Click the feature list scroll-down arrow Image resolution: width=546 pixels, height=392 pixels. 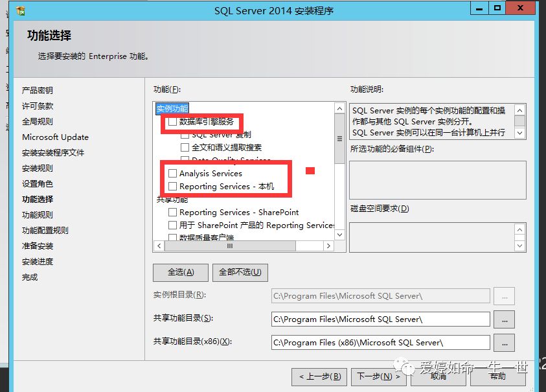pos(339,235)
